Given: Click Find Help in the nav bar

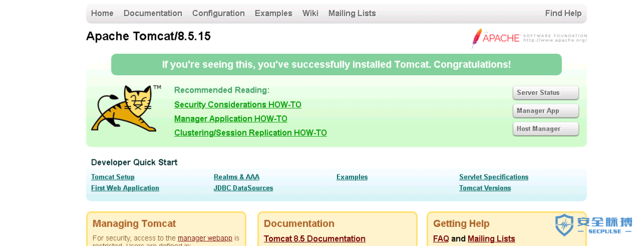Looking at the screenshot, I should click(563, 13).
